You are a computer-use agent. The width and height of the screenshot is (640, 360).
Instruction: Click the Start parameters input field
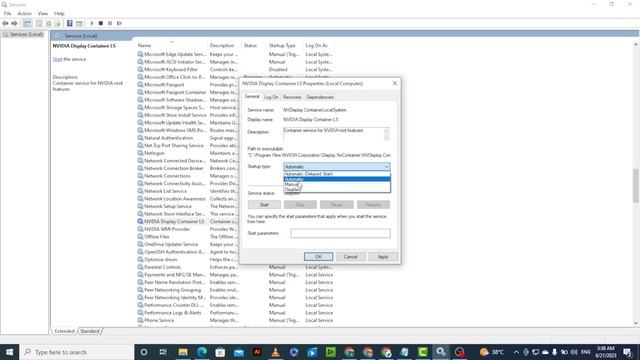pos(340,233)
